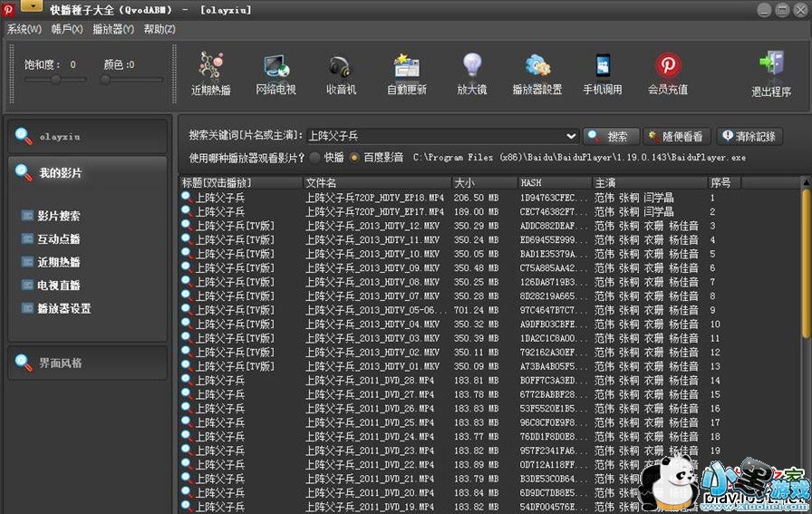Click the row icon for 2013_HDTV_09.MKV
This screenshot has height=514, width=812.
(187, 267)
